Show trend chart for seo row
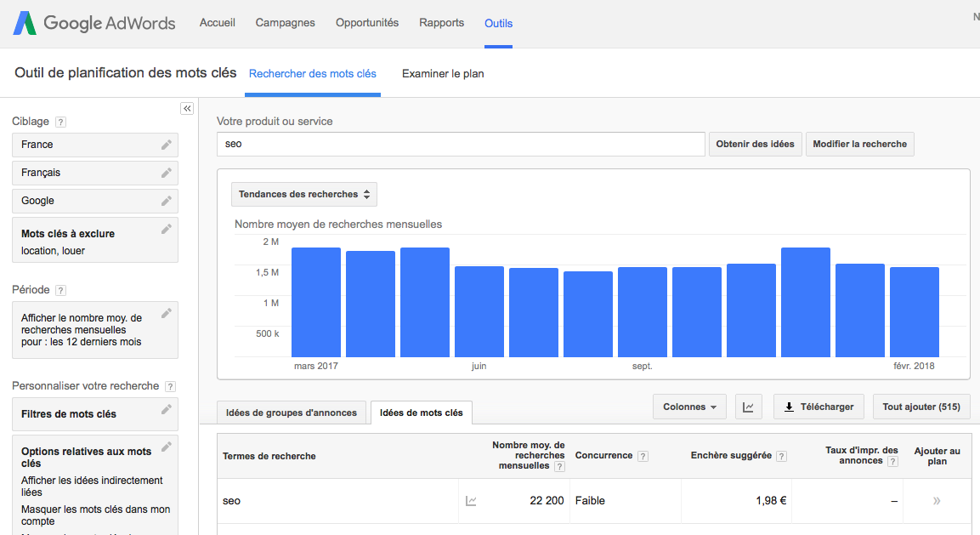 tap(471, 501)
